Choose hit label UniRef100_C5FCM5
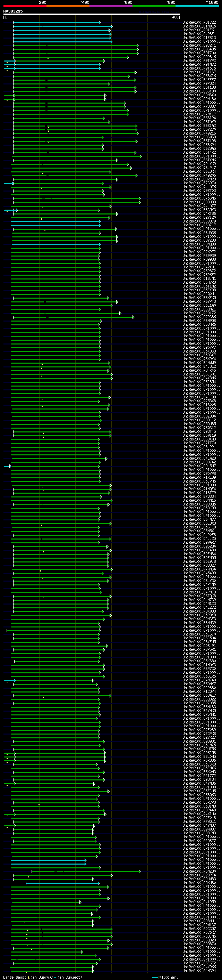 tap(199, 791)
